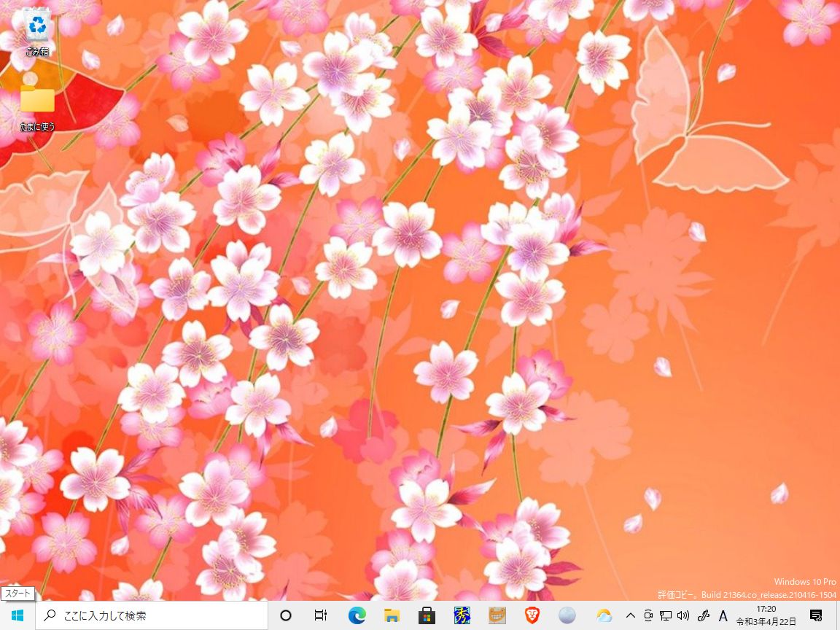Open the gray sphere app in taskbar
Image resolution: width=840 pixels, height=630 pixels.
pos(567,615)
